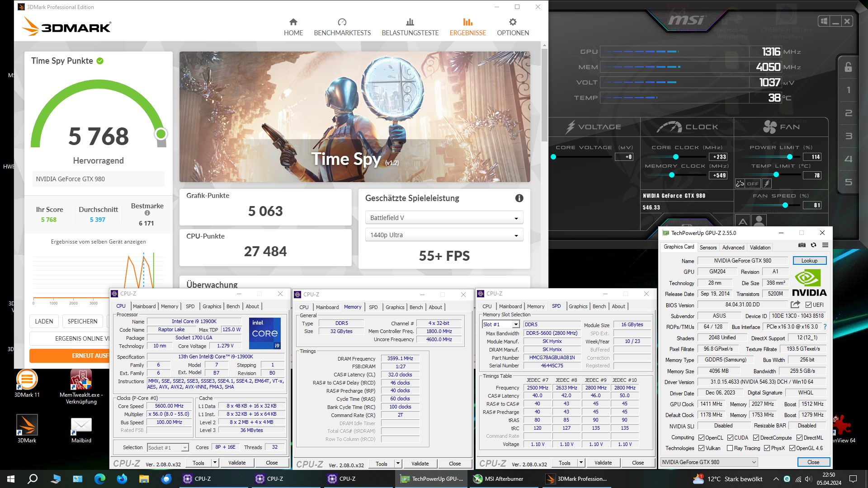Click Validate in CPU-Z Memory window
Image resolution: width=868 pixels, height=488 pixels.
pyautogui.click(x=420, y=464)
